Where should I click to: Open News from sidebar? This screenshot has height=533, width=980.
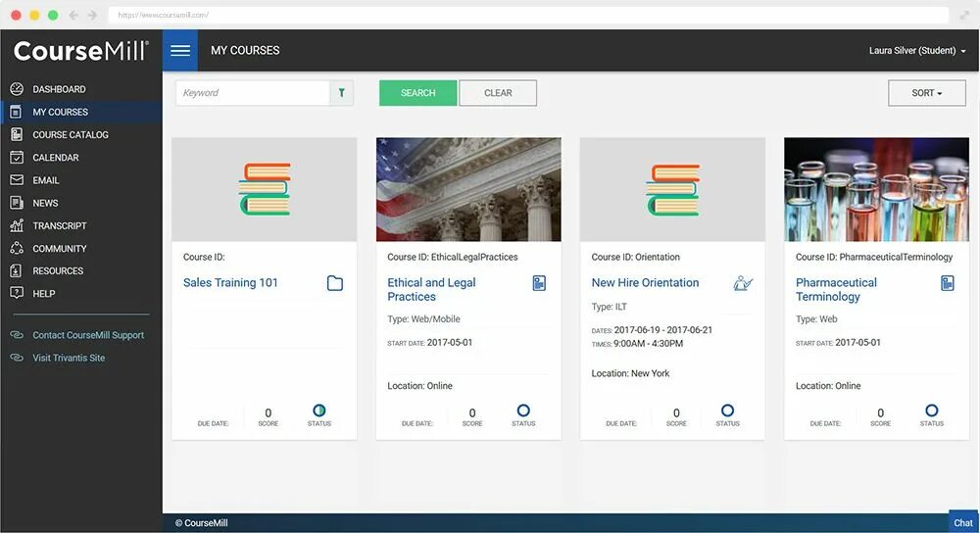pos(81,203)
